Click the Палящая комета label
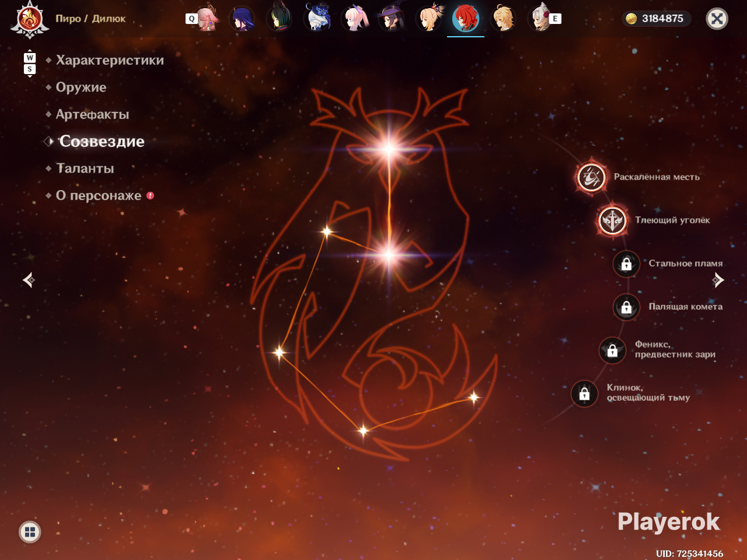 pos(686,307)
